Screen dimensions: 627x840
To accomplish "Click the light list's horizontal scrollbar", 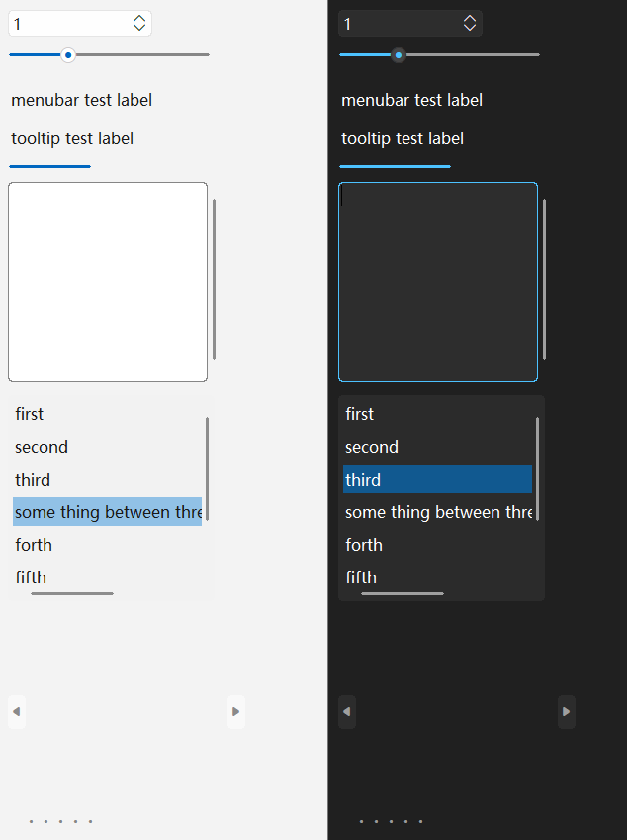I will (72, 593).
